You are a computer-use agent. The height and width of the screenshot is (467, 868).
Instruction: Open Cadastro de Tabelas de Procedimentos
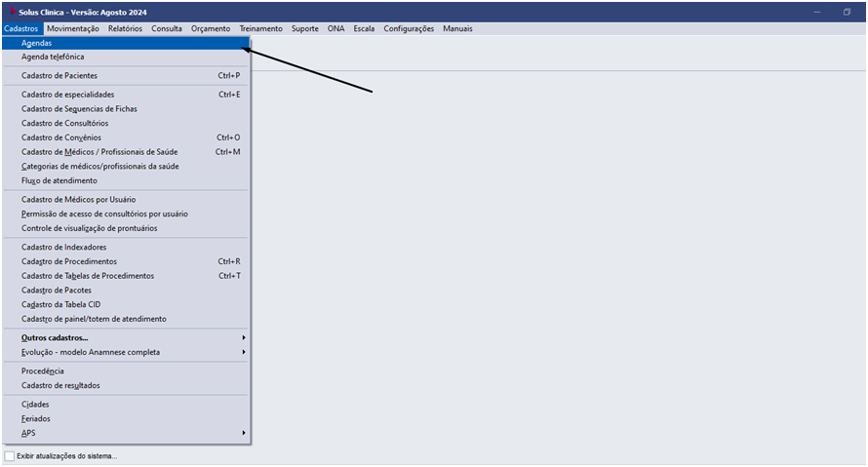[126, 276]
